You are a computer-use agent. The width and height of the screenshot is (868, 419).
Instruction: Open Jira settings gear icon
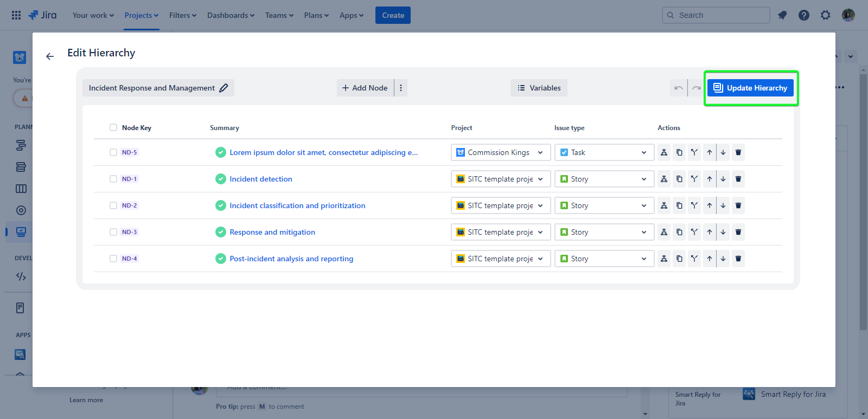[825, 15]
